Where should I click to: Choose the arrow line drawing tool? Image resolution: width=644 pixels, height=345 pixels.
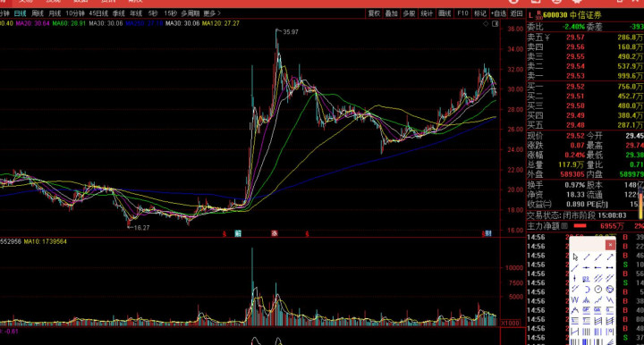pos(610,257)
